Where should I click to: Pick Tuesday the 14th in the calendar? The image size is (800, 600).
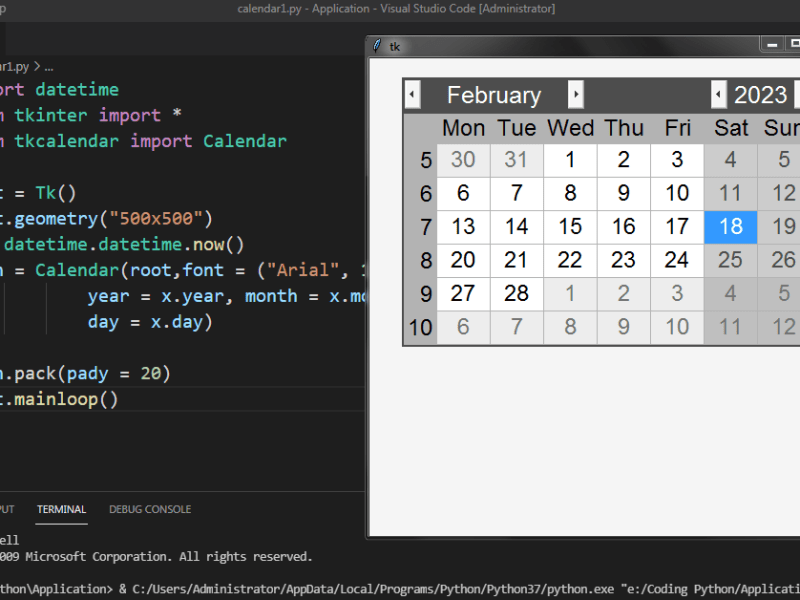(516, 226)
